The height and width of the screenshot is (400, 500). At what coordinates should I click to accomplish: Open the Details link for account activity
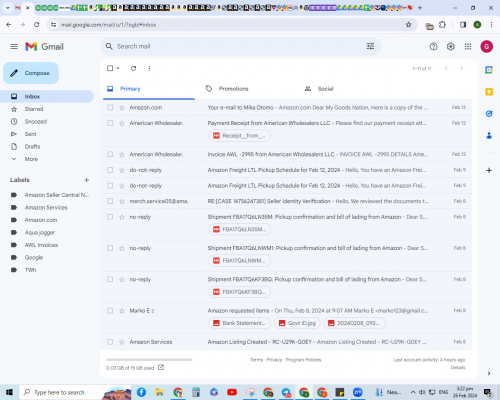pyautogui.click(x=458, y=367)
